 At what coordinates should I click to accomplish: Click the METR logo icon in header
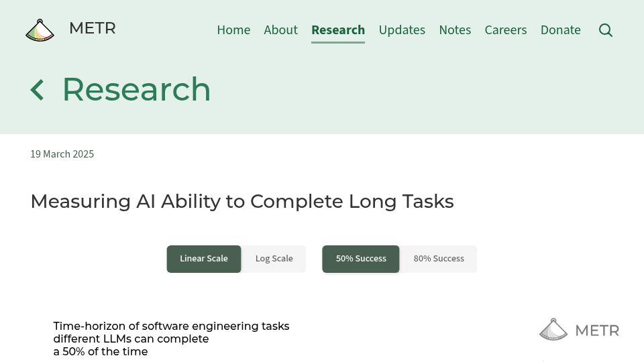(40, 30)
